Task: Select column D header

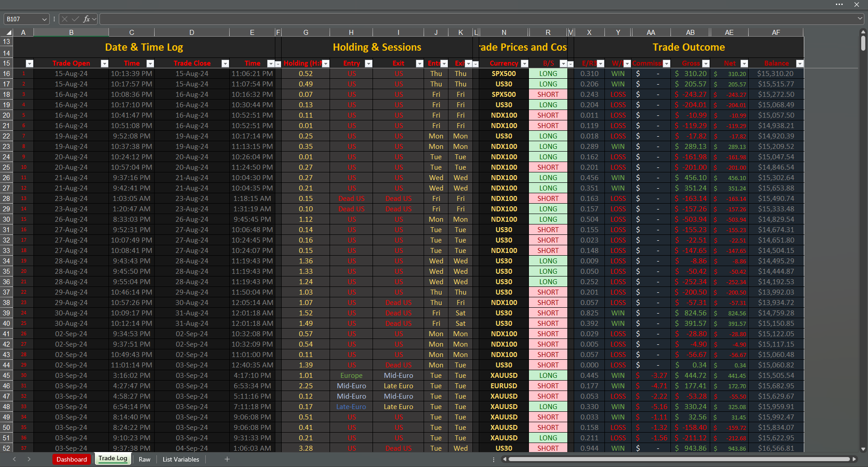Action: click(192, 33)
